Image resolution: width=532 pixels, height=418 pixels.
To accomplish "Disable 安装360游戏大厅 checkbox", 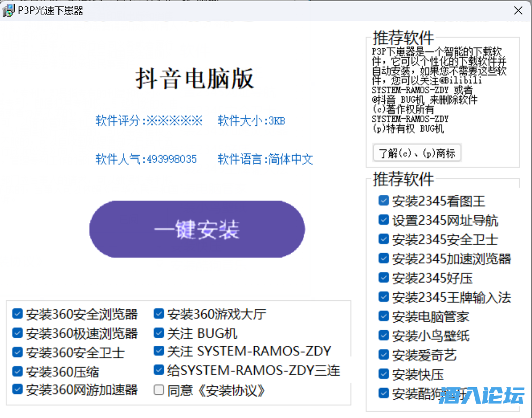I will [x=159, y=314].
